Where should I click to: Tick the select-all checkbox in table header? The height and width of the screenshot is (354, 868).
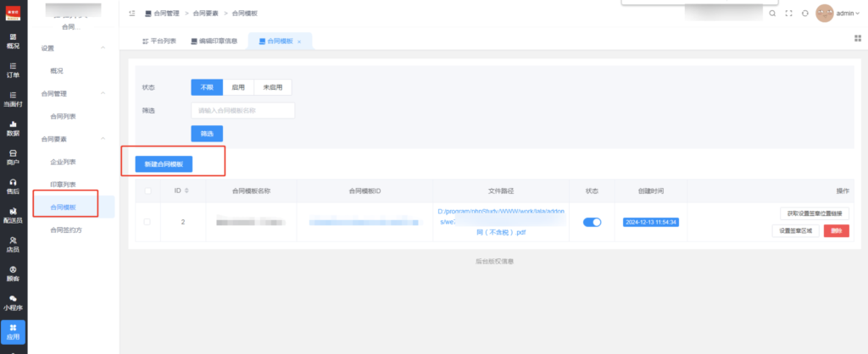tap(147, 191)
